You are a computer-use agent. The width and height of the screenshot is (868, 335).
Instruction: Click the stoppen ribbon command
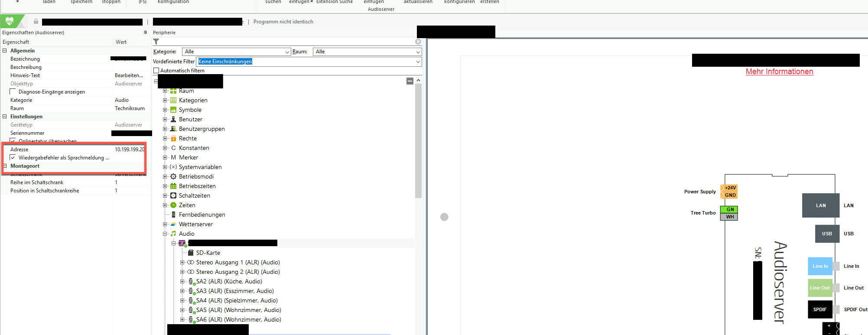coord(111,2)
